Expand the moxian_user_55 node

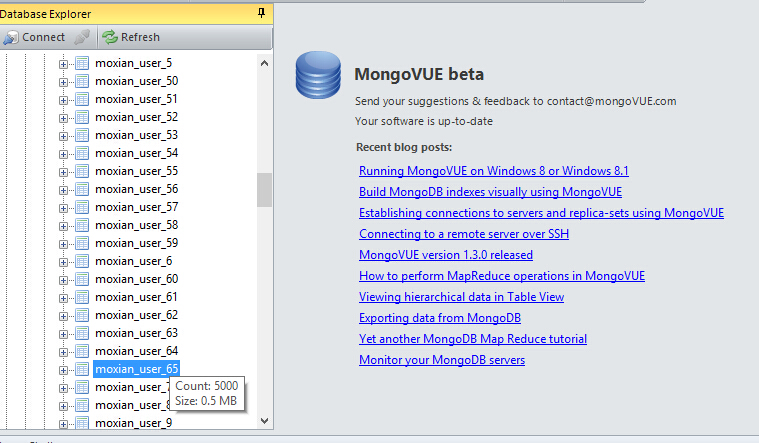pos(63,172)
